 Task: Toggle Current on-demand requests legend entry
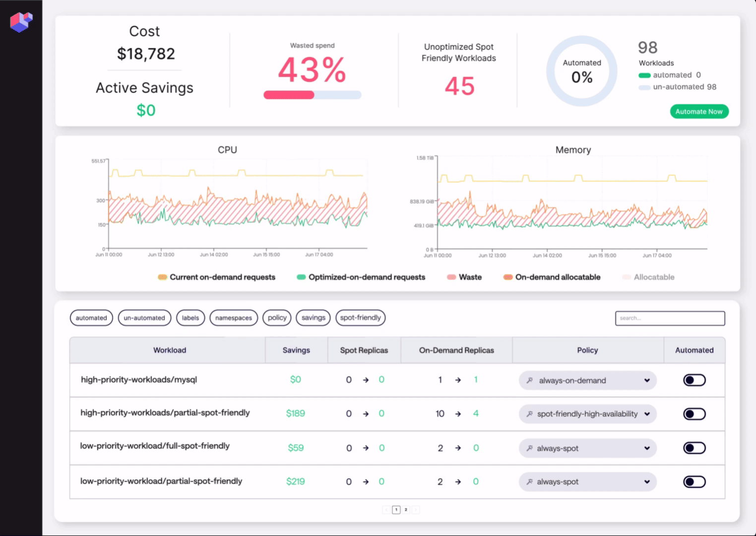point(217,277)
